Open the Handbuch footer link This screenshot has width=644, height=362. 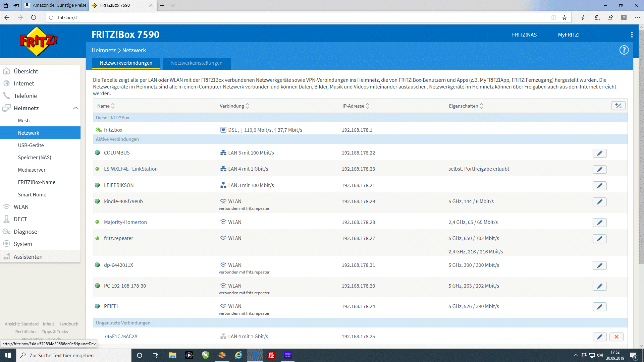coord(68,324)
